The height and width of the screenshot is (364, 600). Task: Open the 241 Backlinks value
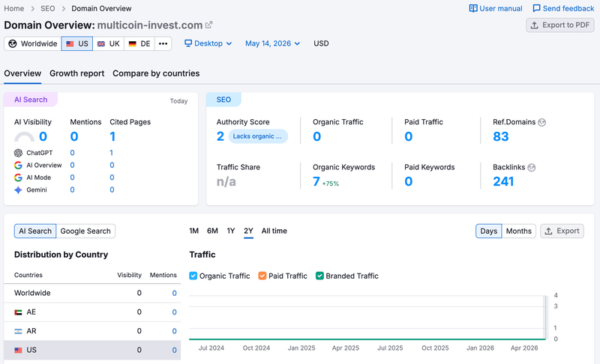(503, 181)
